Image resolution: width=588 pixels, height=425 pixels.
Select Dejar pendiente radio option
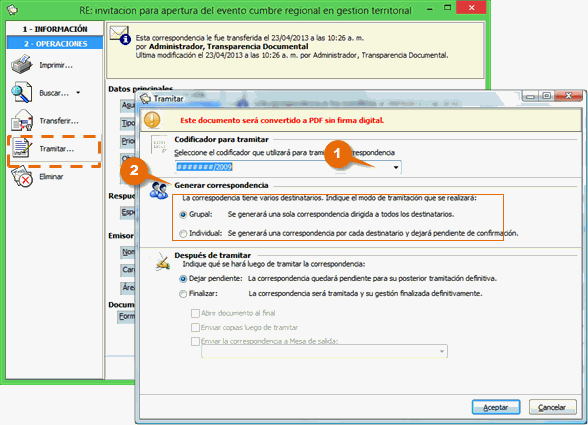point(183,279)
